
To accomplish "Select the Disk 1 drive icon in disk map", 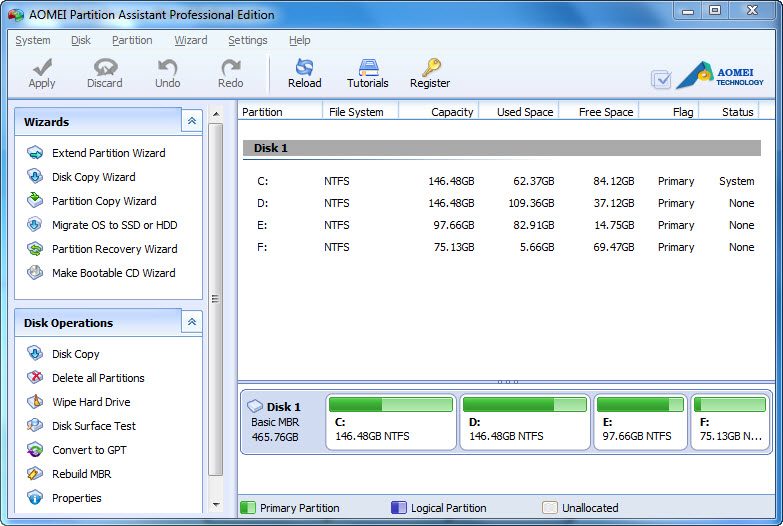I will pos(255,406).
